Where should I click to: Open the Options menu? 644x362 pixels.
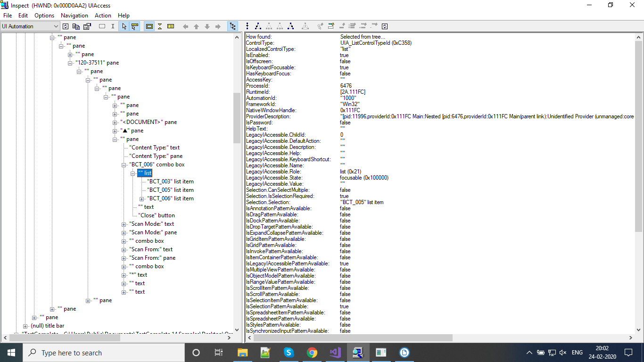(44, 15)
